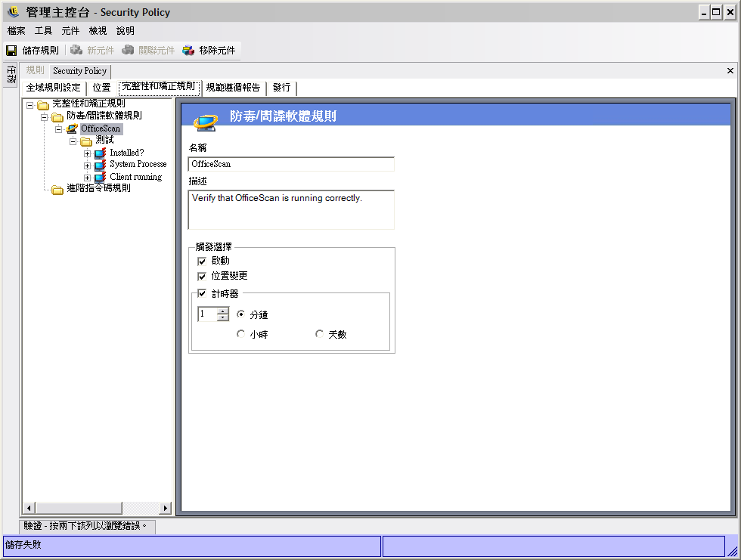The height and width of the screenshot is (560, 741).
Task: Open the 說明 menu
Action: [x=126, y=31]
